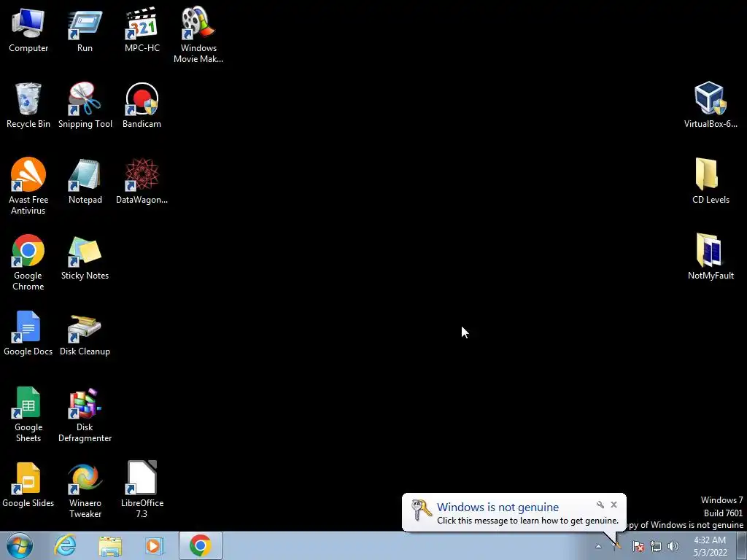Select the Disk Defragmenter icon
The image size is (747, 560).
point(85,414)
